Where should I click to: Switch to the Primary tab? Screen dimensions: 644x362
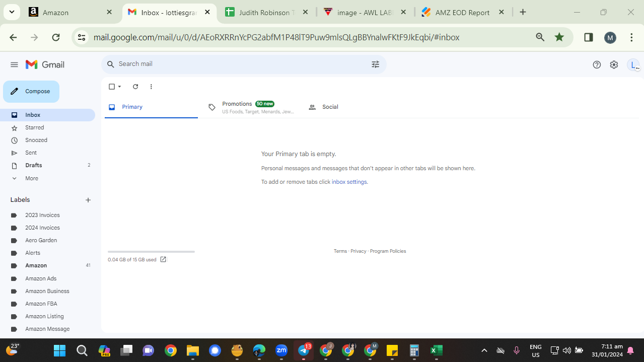[151, 107]
